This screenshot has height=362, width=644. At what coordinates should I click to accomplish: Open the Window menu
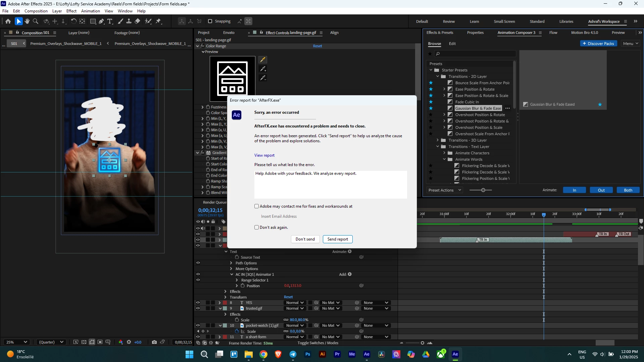[125, 11]
